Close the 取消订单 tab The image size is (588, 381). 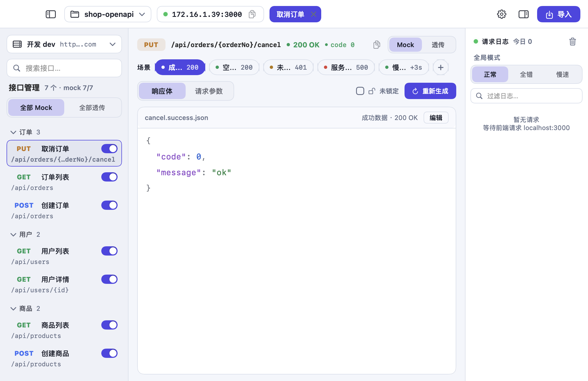[314, 14]
